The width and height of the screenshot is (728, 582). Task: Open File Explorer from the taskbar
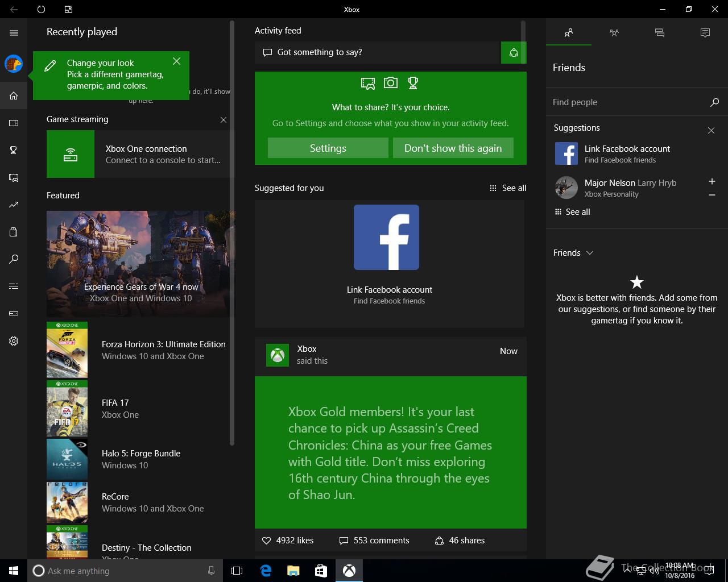click(x=293, y=571)
